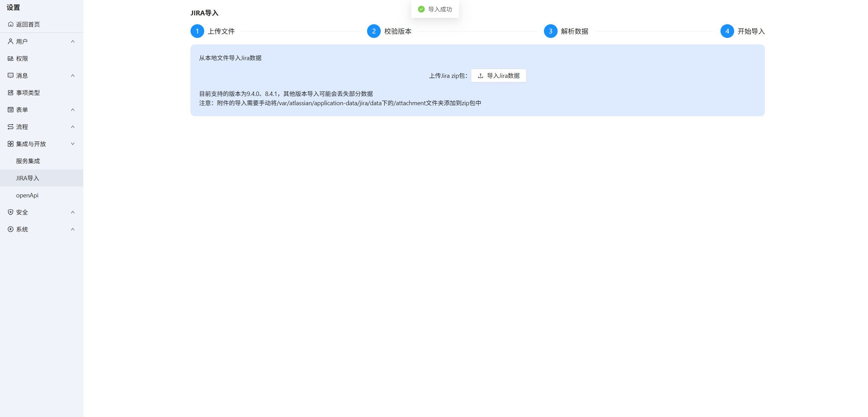Click the 权限 permissions icon
The height and width of the screenshot is (417, 868).
pos(11,58)
